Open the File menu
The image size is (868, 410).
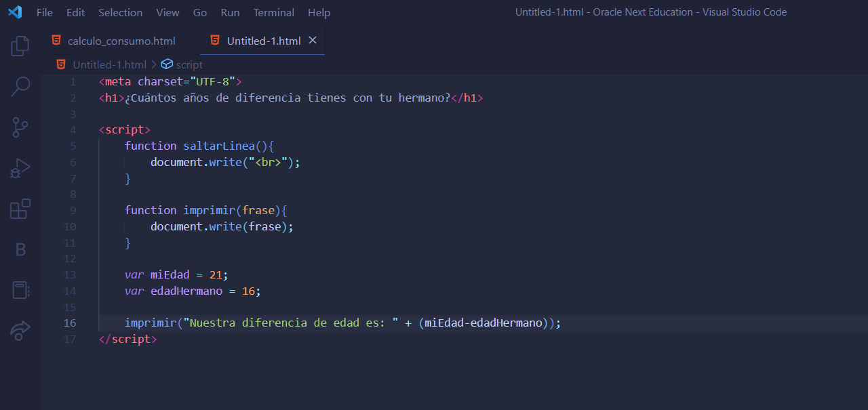click(x=44, y=12)
